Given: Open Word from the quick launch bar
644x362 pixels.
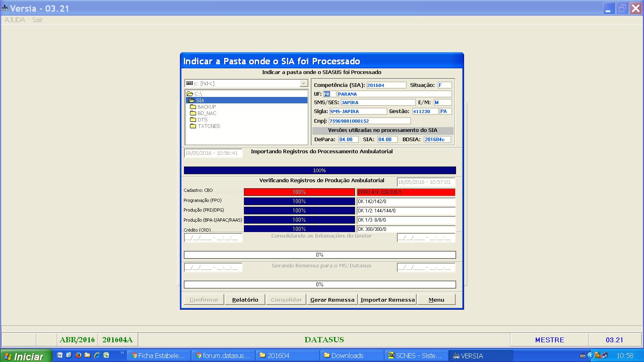Looking at the screenshot, I should (x=60, y=355).
